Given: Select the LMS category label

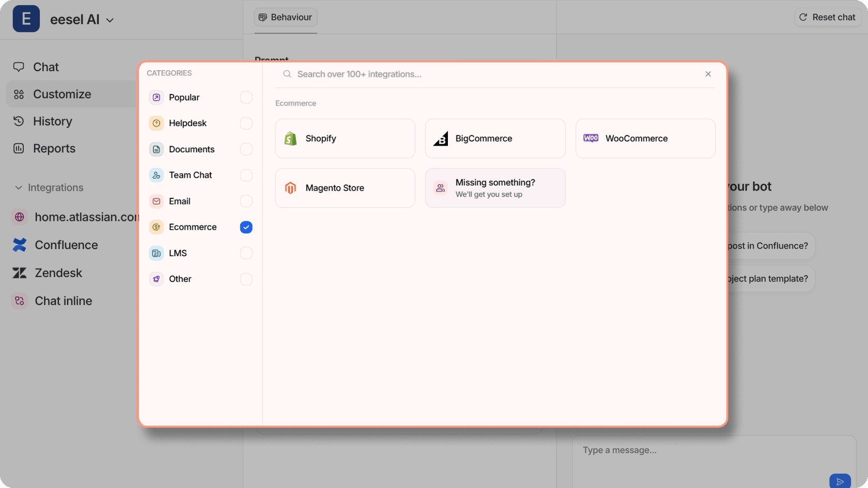Looking at the screenshot, I should coord(178,253).
